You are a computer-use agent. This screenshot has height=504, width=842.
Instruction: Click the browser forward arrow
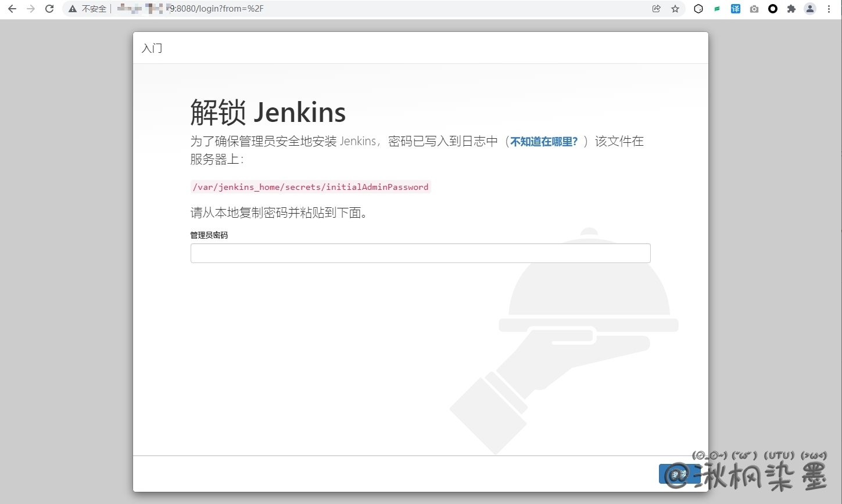point(31,9)
